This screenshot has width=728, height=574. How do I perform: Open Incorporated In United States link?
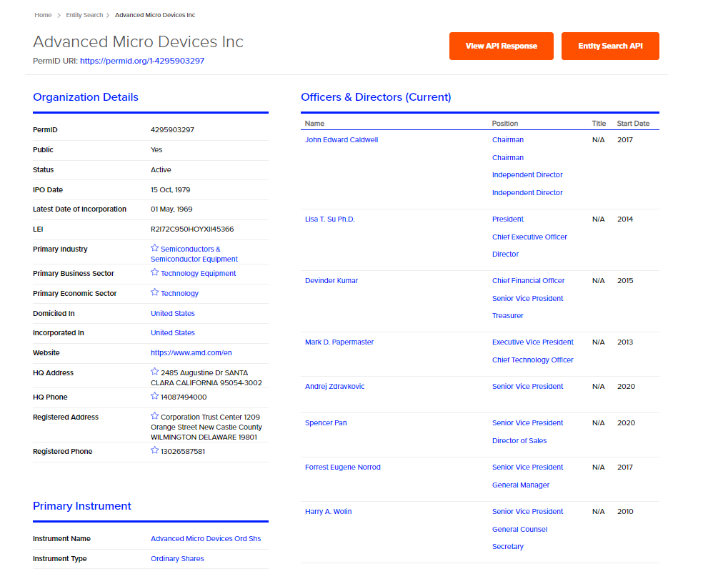click(x=173, y=333)
